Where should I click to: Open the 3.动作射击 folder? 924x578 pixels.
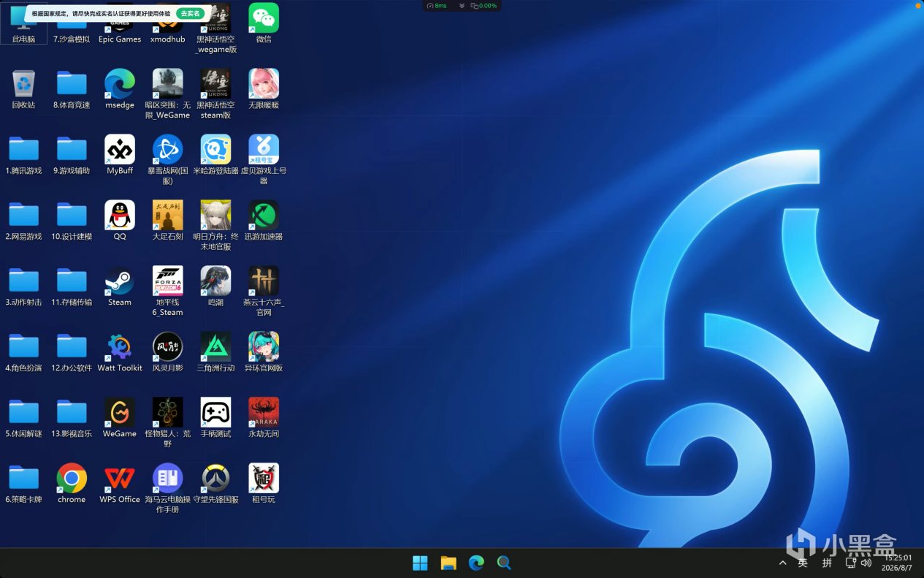(23, 281)
